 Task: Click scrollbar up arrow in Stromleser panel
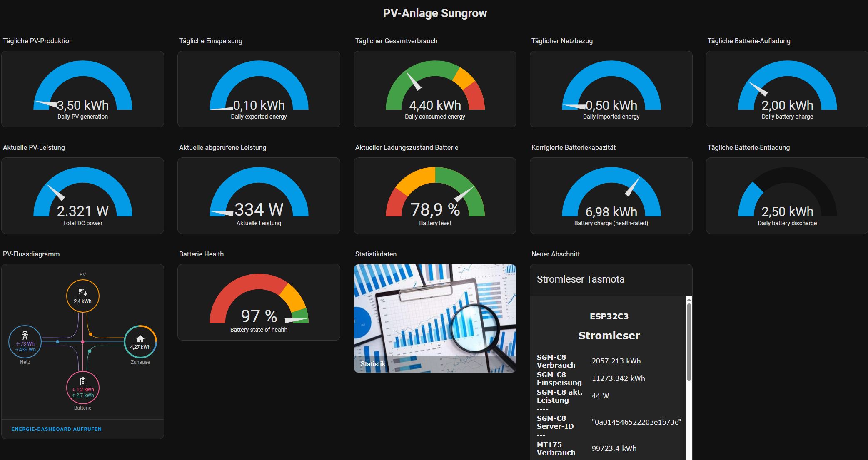coord(689,299)
